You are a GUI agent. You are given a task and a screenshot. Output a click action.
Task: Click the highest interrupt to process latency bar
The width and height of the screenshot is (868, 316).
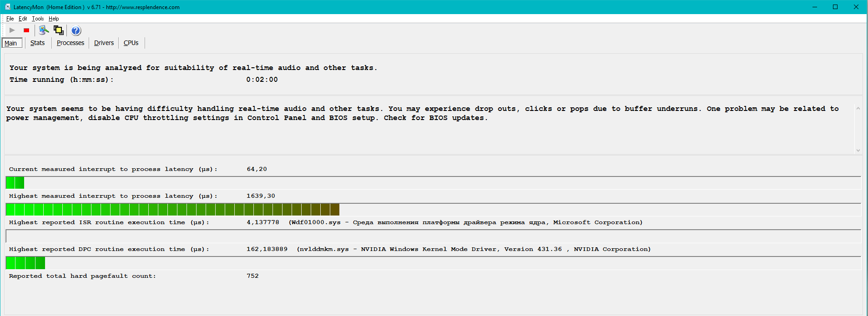[x=433, y=210]
